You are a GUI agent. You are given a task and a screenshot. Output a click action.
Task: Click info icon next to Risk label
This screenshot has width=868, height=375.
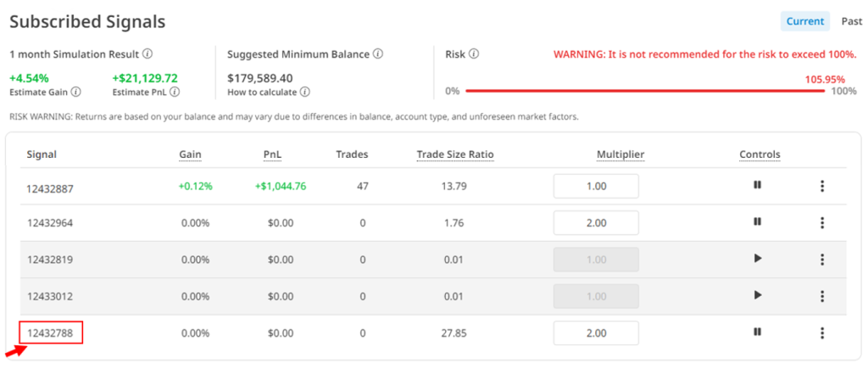(474, 53)
